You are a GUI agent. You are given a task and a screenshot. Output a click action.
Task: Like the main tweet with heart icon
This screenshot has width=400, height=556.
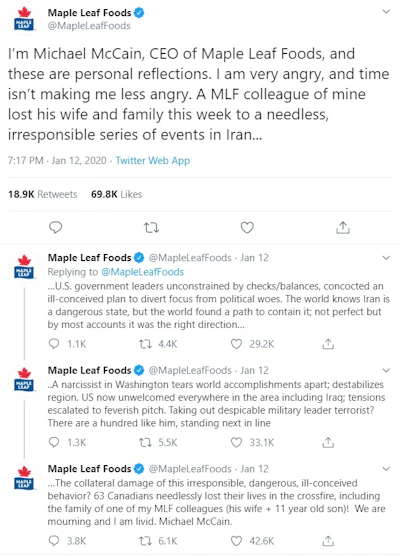(x=247, y=228)
